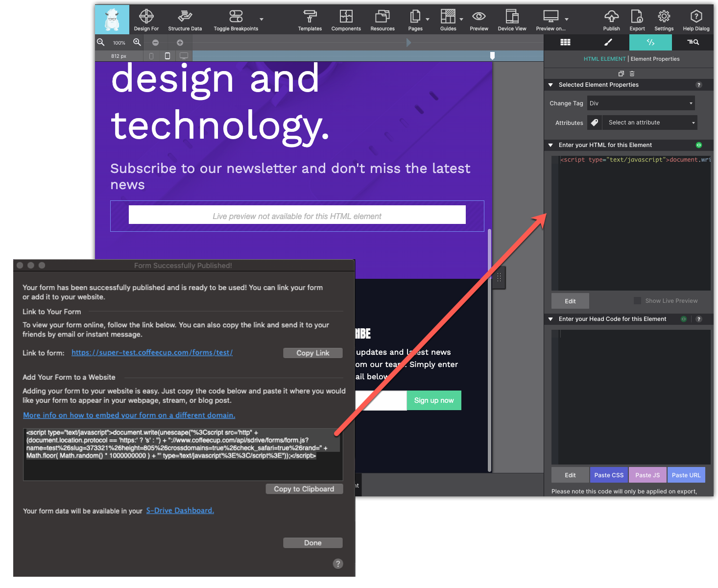Duplicate the selected HTML element
This screenshot has height=588, width=718.
(621, 73)
